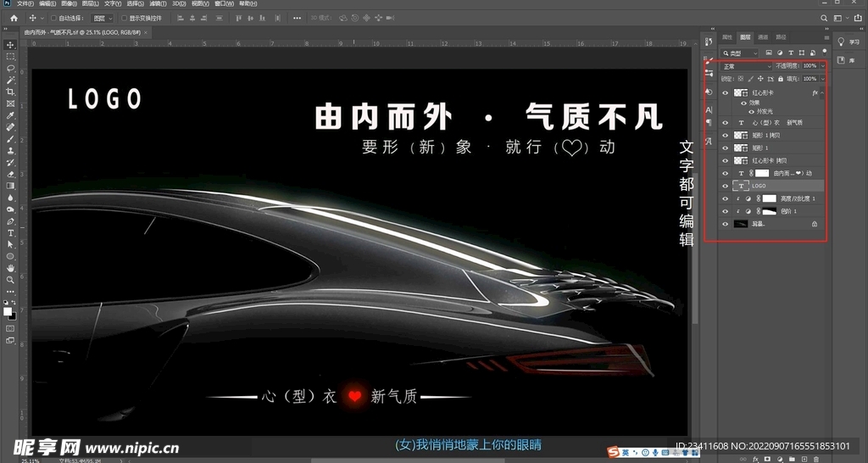Screen dimensions: 868x463
Task: Select the Frame tool
Action: click(10, 103)
